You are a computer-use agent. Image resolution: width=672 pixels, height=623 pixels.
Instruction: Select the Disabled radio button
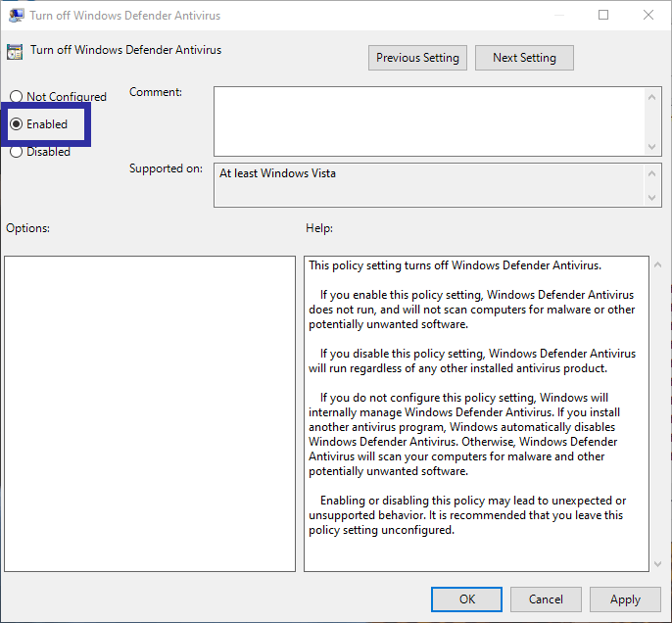[x=17, y=152]
